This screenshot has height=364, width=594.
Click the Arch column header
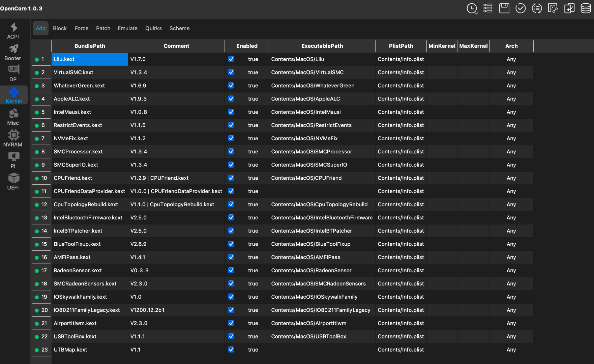tap(511, 46)
